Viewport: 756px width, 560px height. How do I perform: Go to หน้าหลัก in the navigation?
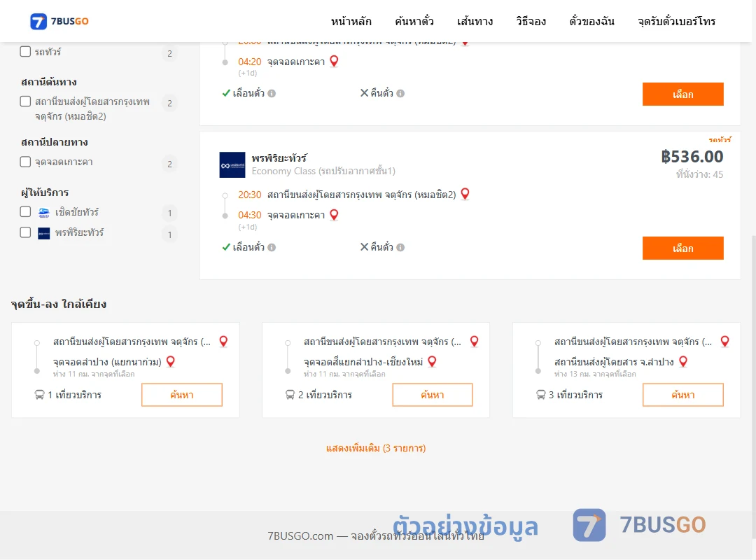[351, 21]
